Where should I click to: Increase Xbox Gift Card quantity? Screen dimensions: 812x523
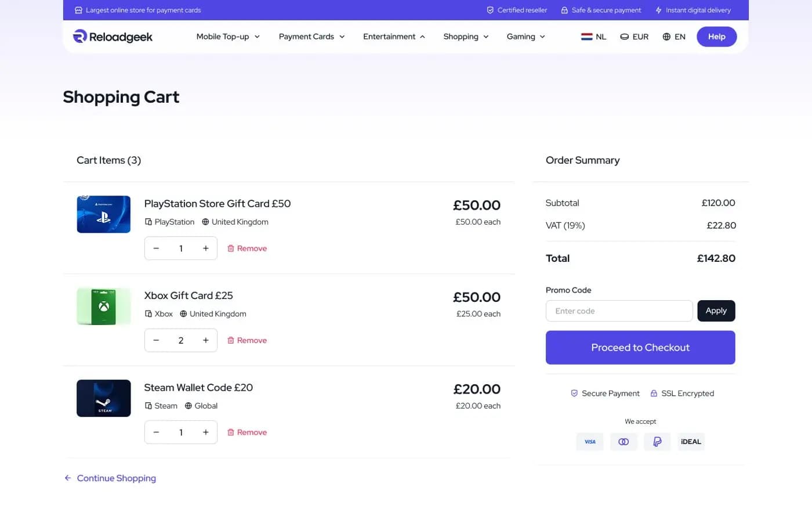click(206, 340)
